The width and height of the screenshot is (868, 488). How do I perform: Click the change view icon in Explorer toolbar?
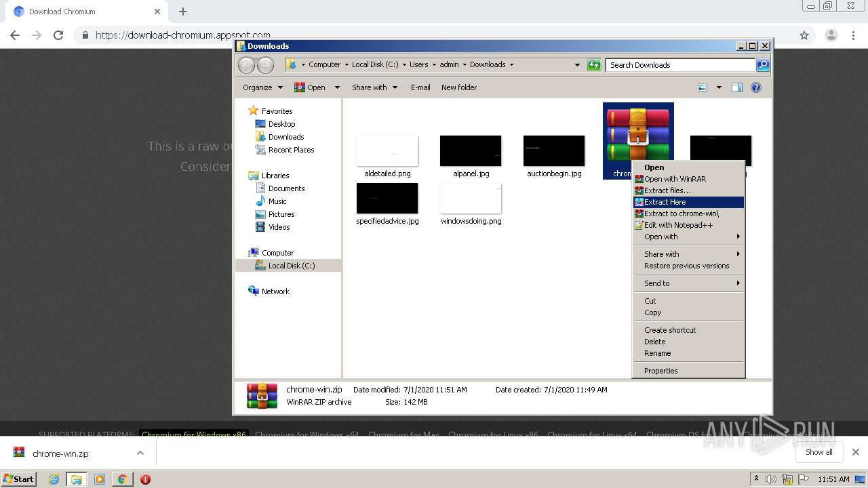click(703, 87)
